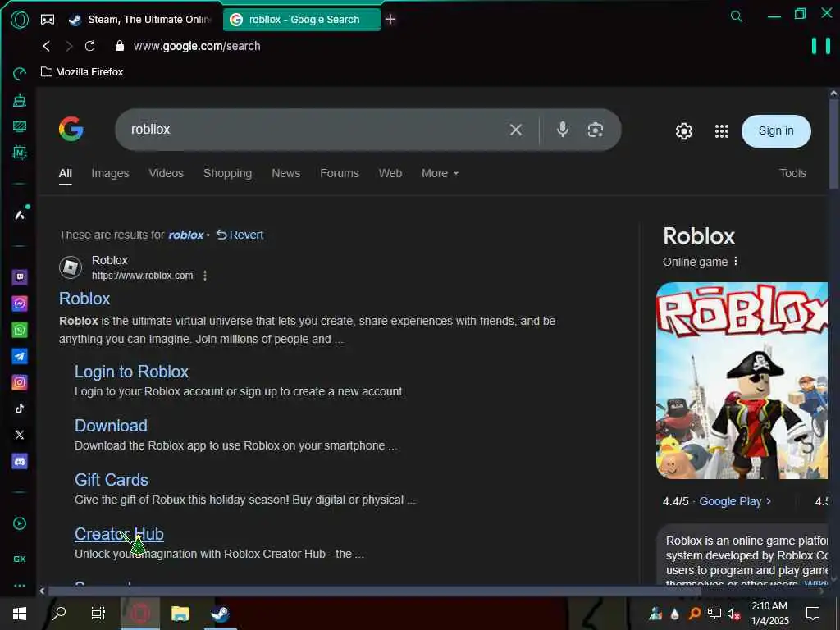Screen dimensions: 840x630
Task: Click the vertical page scrollbar
Action: (x=833, y=144)
